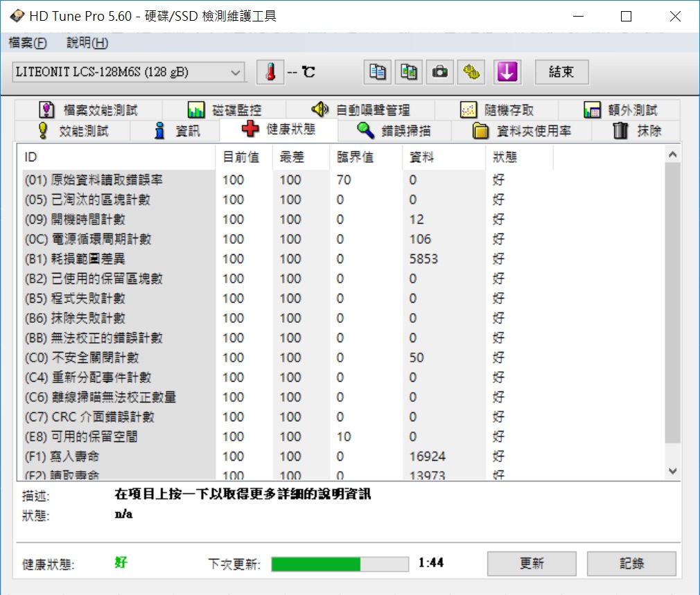Click the 臨界值 column header

pos(366,157)
